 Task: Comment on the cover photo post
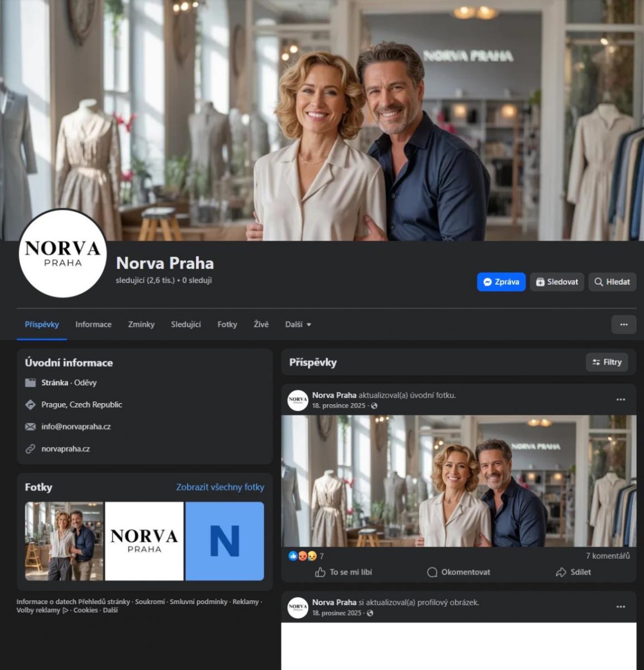(459, 572)
